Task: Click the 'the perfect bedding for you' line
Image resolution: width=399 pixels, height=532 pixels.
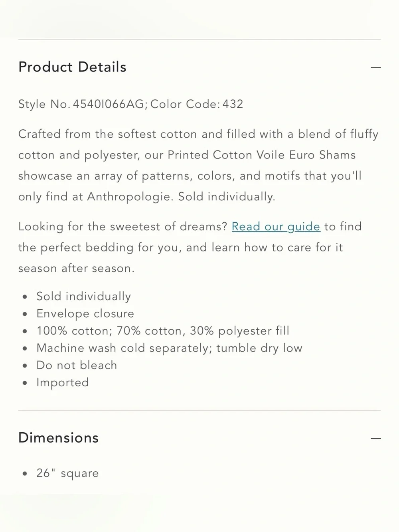Action: (180, 247)
